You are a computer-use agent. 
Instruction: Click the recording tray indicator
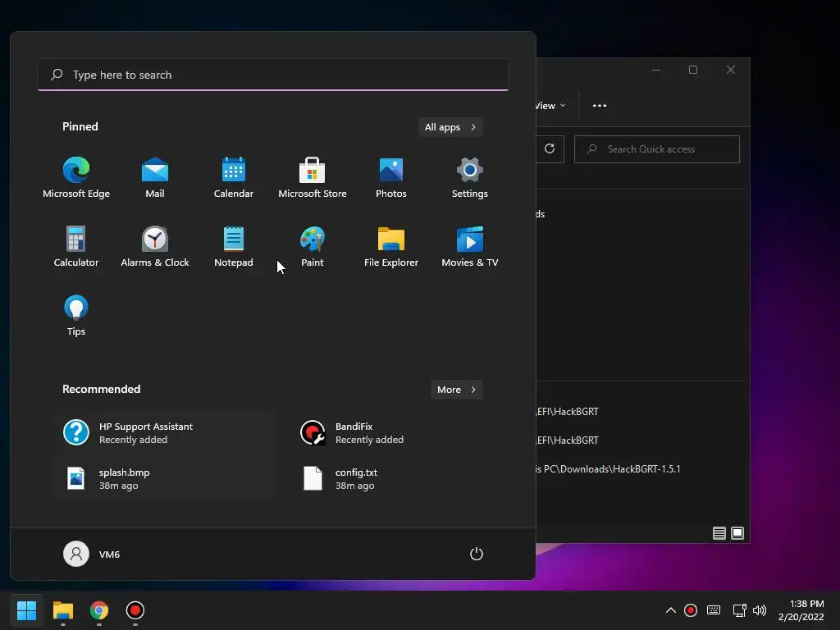691,610
